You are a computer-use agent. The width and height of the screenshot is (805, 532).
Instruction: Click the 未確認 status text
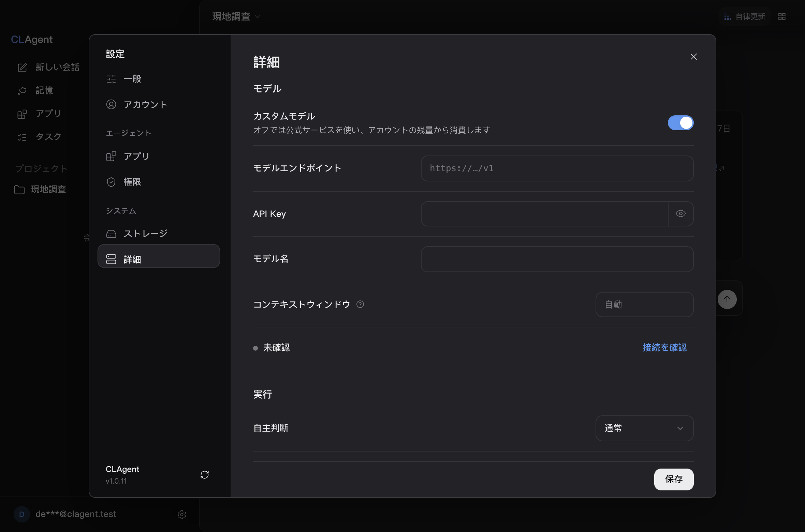(276, 348)
